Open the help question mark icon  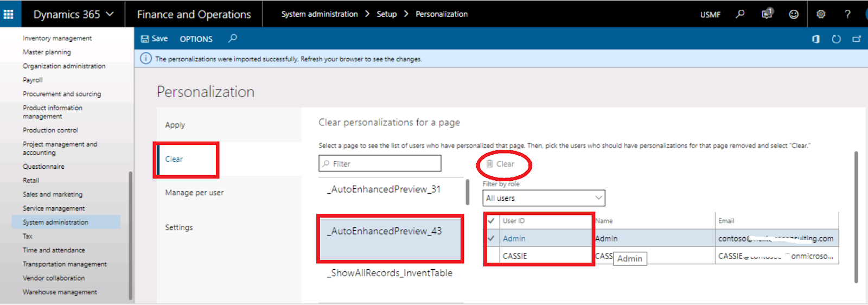pos(847,14)
